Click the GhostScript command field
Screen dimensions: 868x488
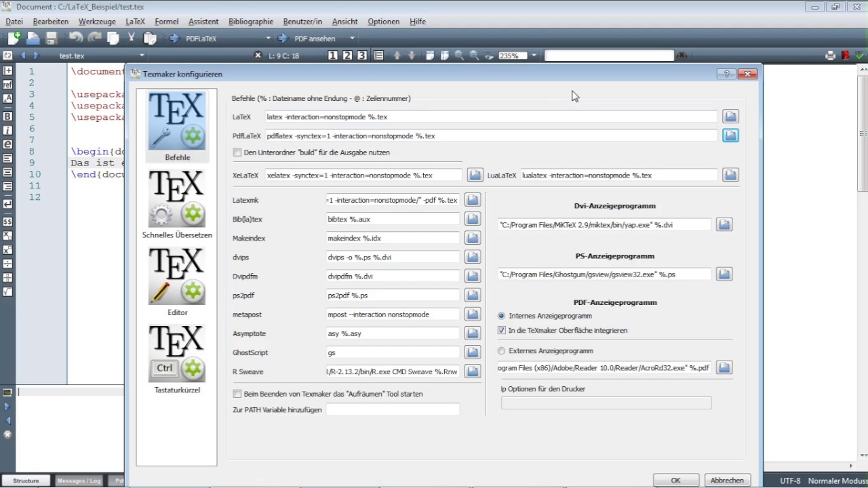(393, 352)
